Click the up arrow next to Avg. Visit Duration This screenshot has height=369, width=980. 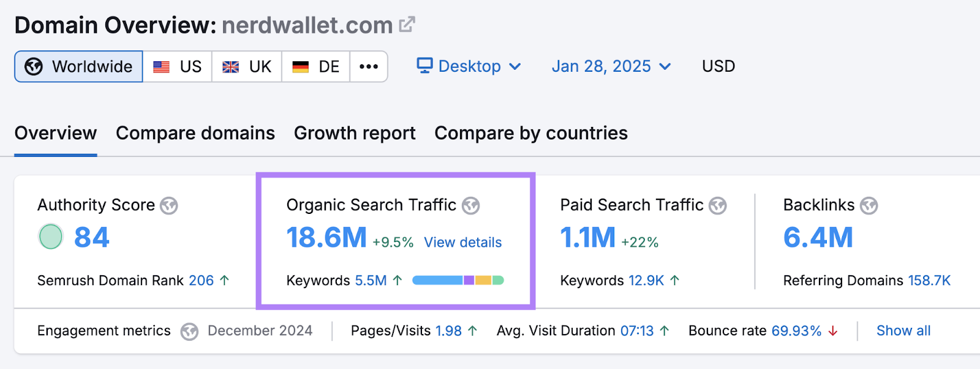[665, 330]
